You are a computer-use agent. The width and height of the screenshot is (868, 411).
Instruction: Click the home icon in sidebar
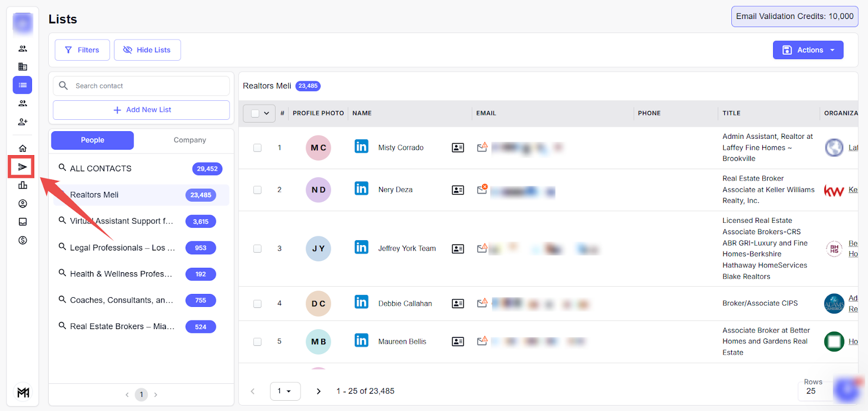pyautogui.click(x=23, y=149)
